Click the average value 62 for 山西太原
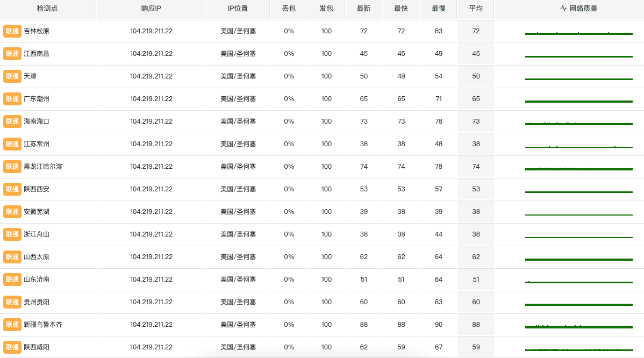Image resolution: width=644 pixels, height=358 pixels. [476, 257]
